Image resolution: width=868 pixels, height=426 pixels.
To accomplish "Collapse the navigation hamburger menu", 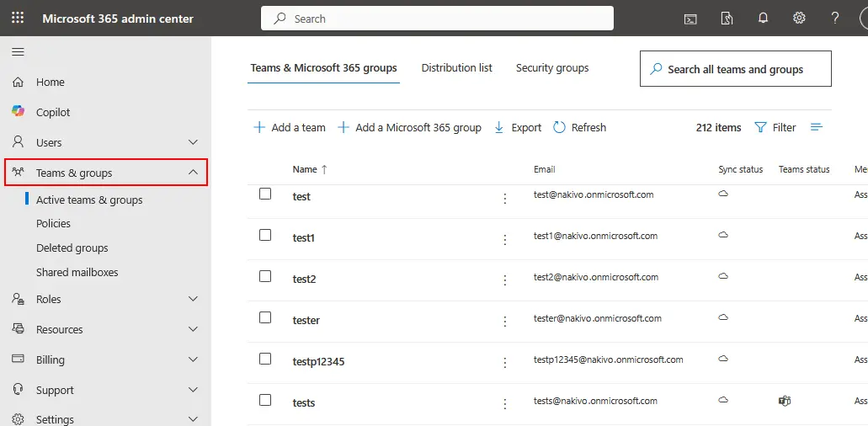I will pyautogui.click(x=18, y=52).
